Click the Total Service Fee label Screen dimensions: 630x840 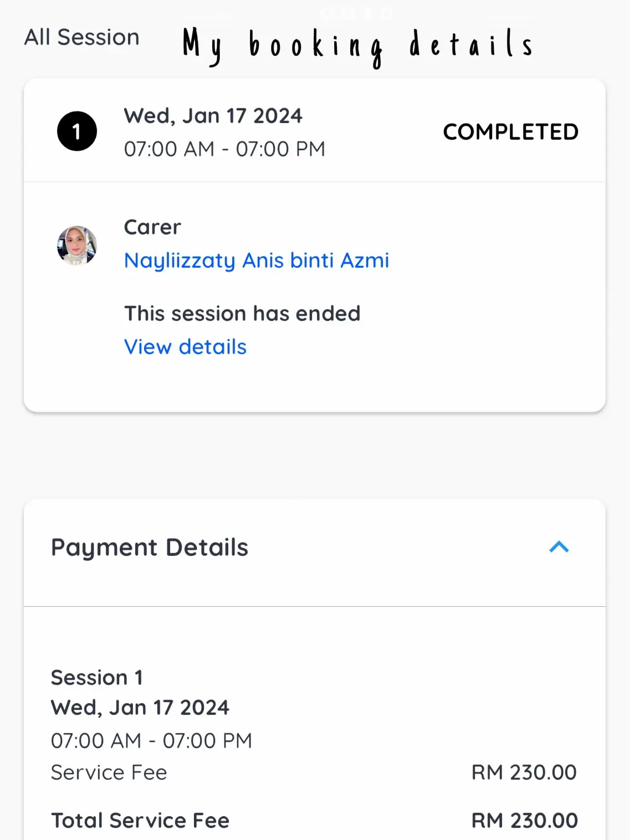click(x=140, y=821)
